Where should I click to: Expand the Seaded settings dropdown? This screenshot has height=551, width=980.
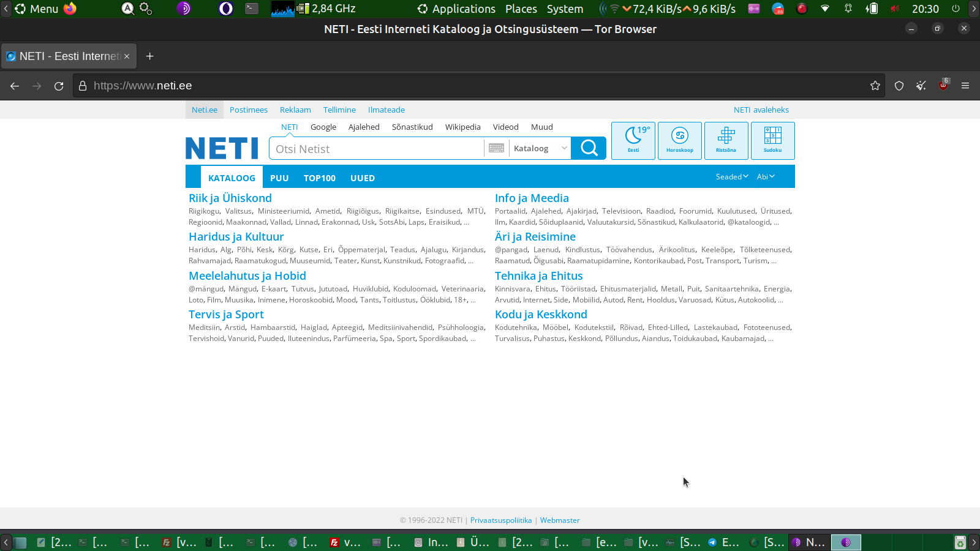point(732,177)
